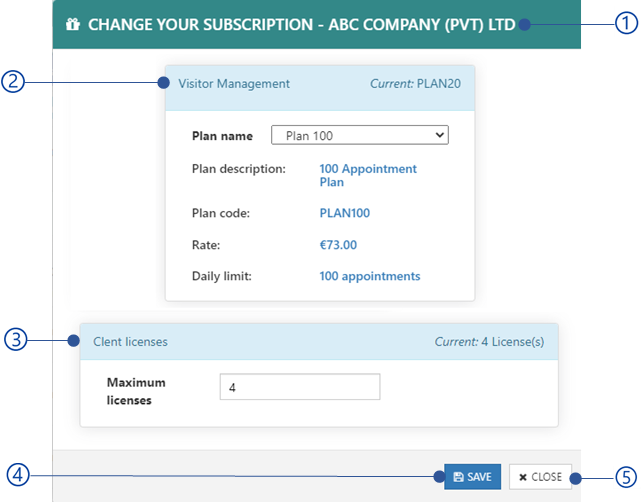Viewport: 641px width, 502px height.
Task: Click the 100 Appointment Plan description text
Action: [368, 175]
